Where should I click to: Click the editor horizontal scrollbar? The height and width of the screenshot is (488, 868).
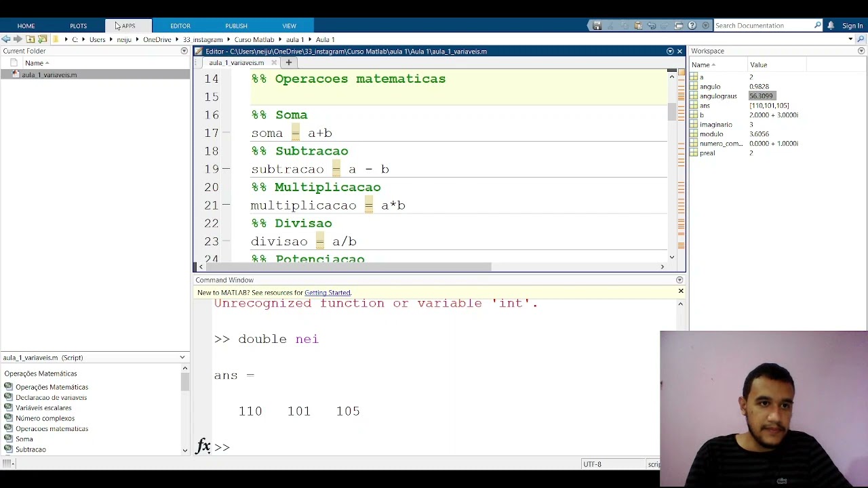click(x=349, y=267)
